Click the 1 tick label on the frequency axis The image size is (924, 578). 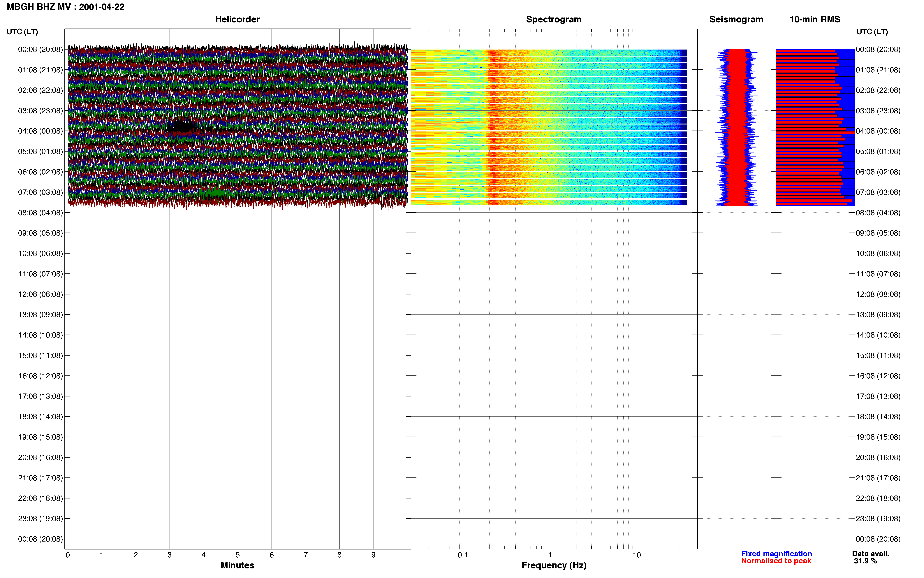point(550,555)
